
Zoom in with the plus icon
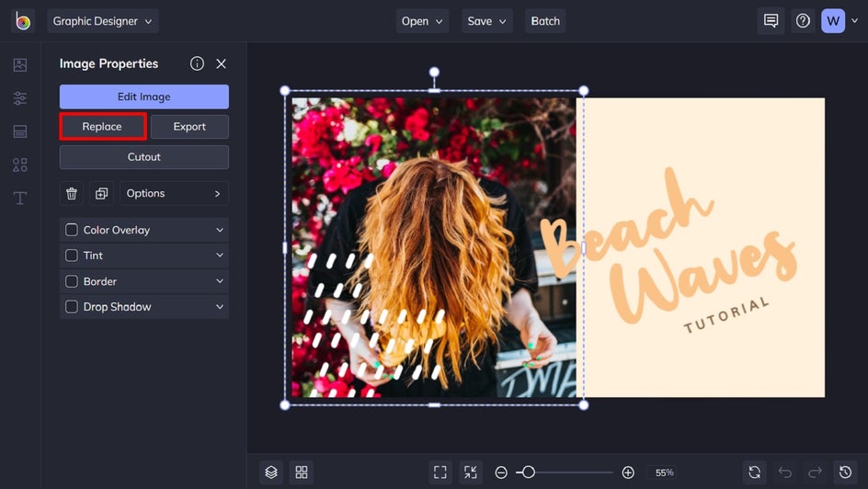(628, 472)
